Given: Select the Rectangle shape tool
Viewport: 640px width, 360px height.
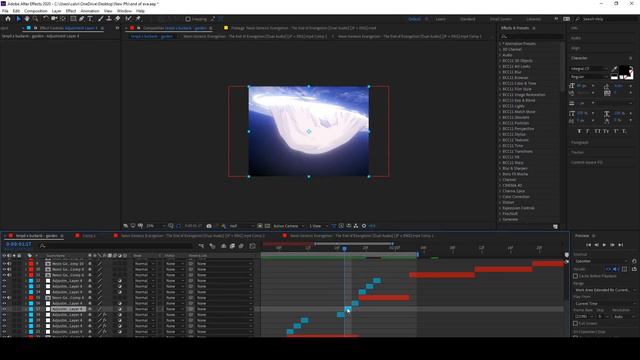Looking at the screenshot, I should coord(73,19).
